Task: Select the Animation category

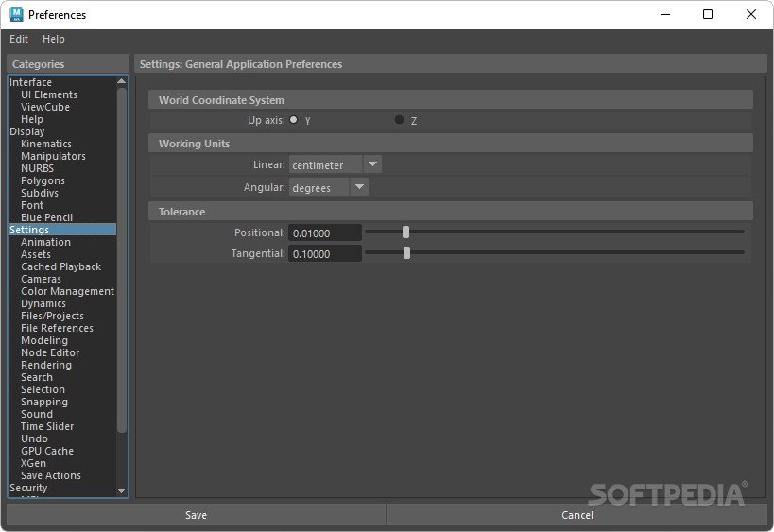Action: pyautogui.click(x=45, y=242)
